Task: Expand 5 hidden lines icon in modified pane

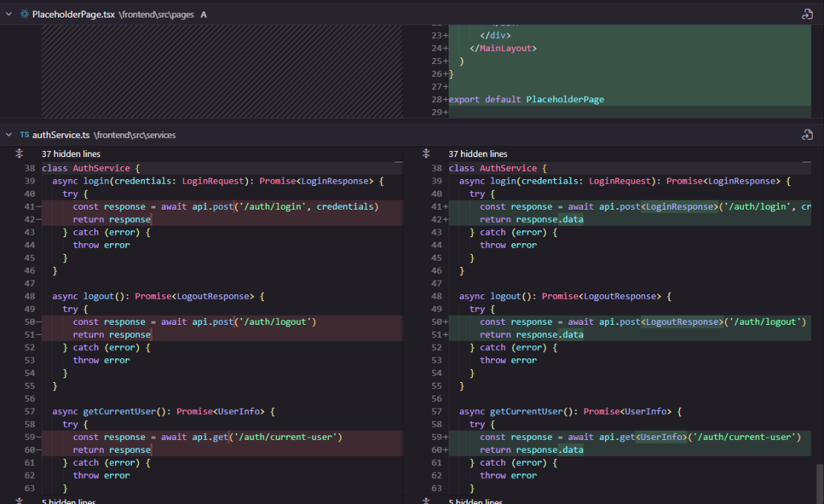Action: (x=426, y=501)
